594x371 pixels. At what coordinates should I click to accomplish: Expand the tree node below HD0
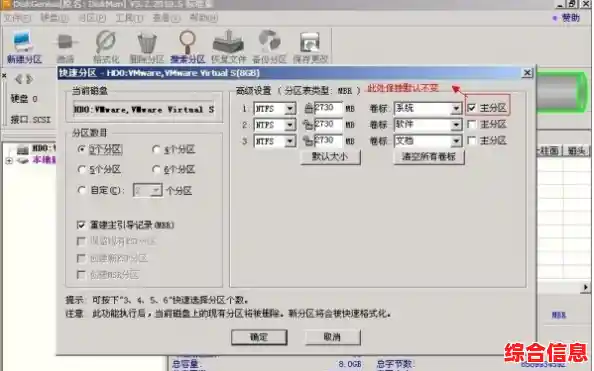[9, 161]
